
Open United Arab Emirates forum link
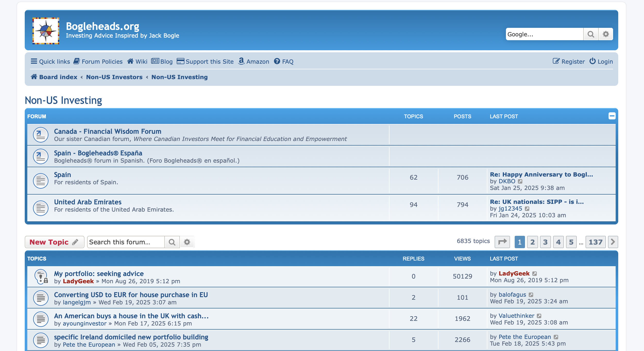[88, 202]
